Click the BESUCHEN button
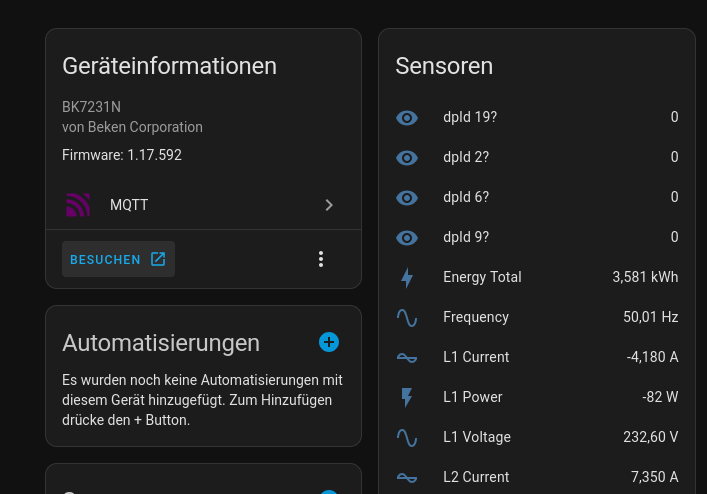Viewport: 707px width, 494px height. tap(118, 259)
